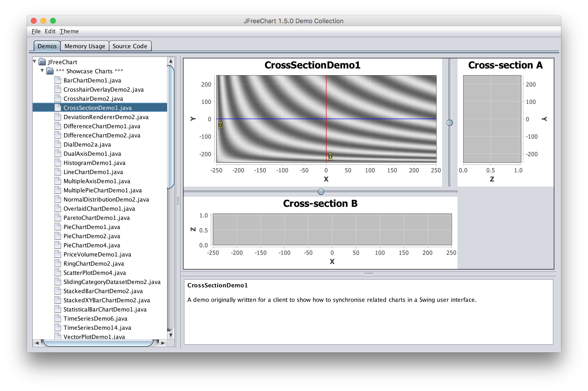Switch to the Source Code tab
Viewport: 588px width, 391px height.
click(130, 46)
